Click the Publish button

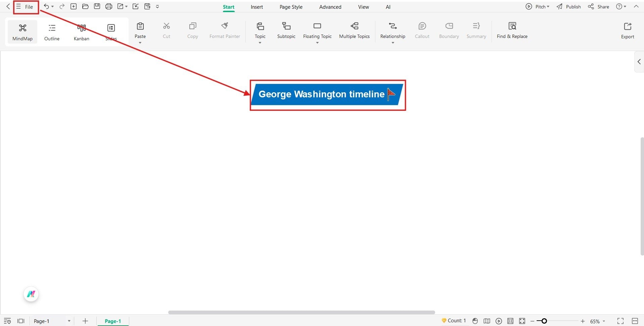pyautogui.click(x=569, y=6)
